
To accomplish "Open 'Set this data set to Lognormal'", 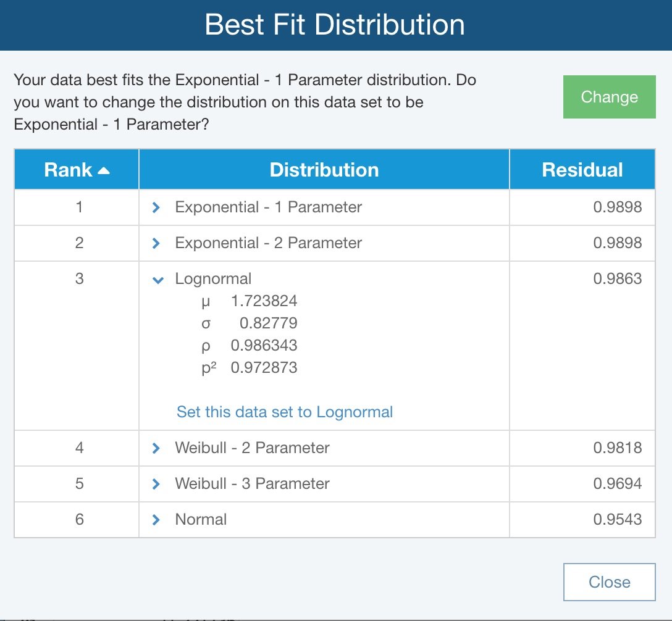I will point(284,412).
